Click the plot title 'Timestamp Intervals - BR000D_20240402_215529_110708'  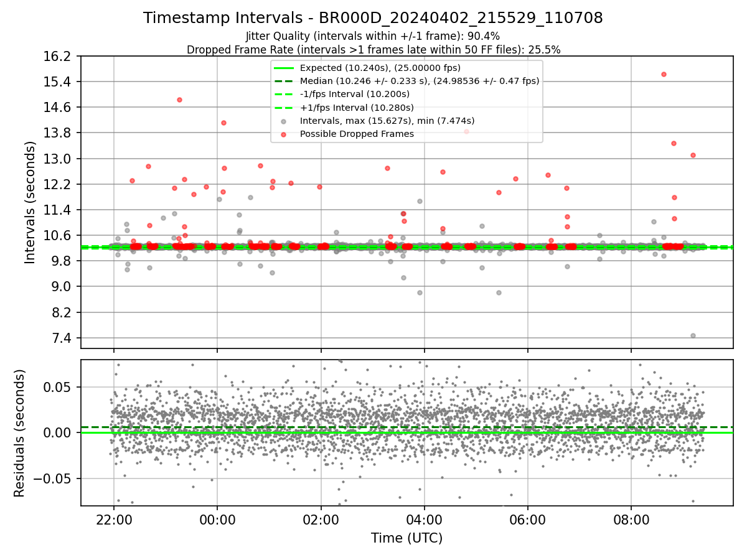click(373, 18)
